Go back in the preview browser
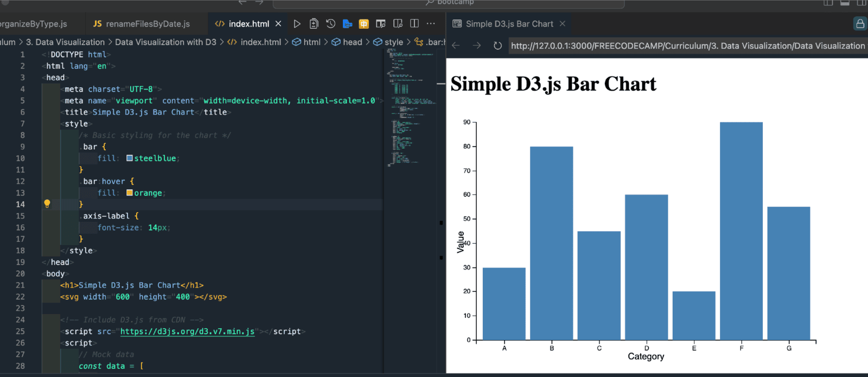Image resolution: width=868 pixels, height=377 pixels. pos(456,46)
